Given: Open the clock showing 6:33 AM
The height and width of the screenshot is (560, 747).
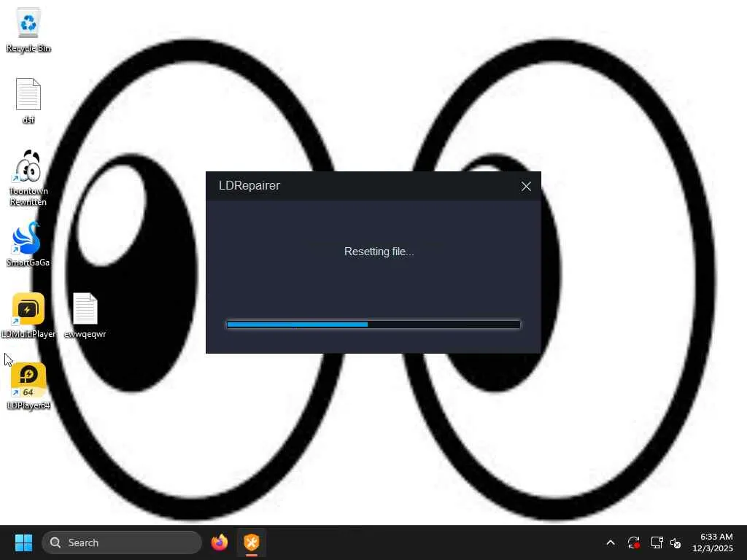Looking at the screenshot, I should tap(713, 542).
